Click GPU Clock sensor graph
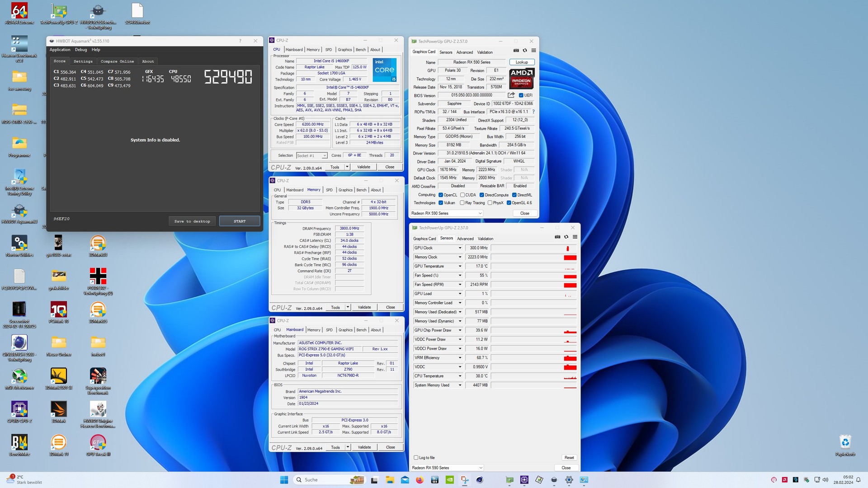 pyautogui.click(x=534, y=248)
